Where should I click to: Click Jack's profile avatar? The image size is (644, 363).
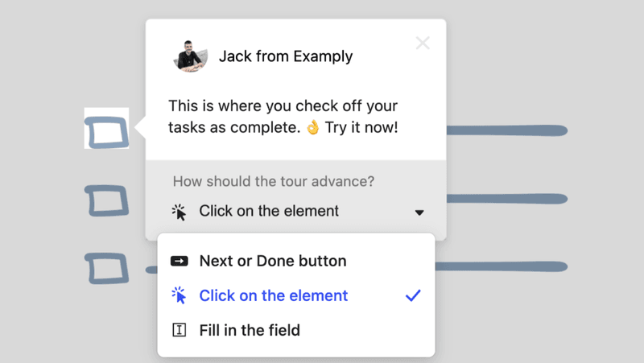tap(190, 56)
